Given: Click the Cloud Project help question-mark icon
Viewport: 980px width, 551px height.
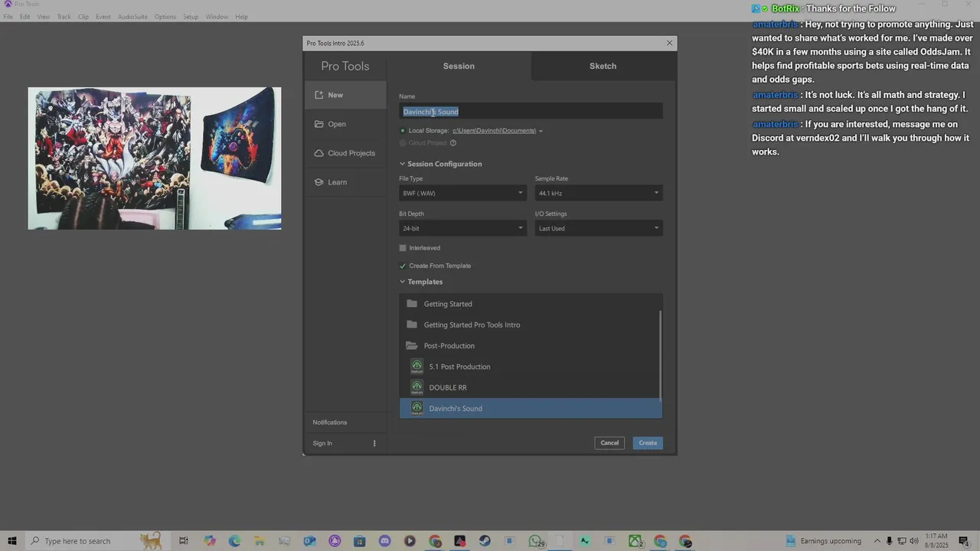Looking at the screenshot, I should 453,143.
